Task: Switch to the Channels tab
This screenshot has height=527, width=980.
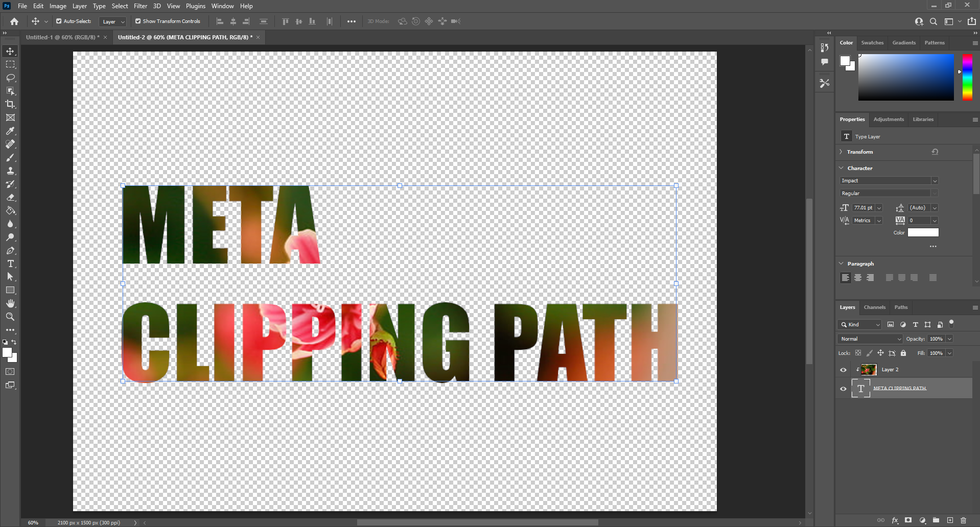Action: [x=874, y=307]
